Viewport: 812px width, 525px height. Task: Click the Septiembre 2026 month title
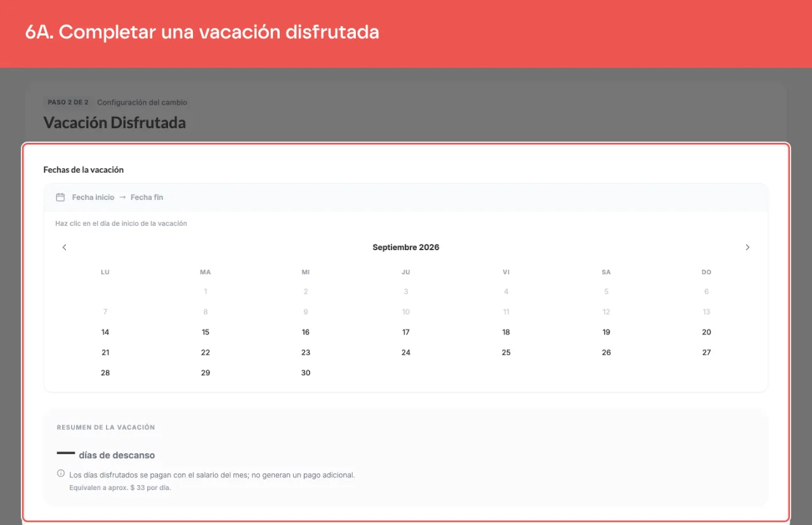click(x=406, y=248)
